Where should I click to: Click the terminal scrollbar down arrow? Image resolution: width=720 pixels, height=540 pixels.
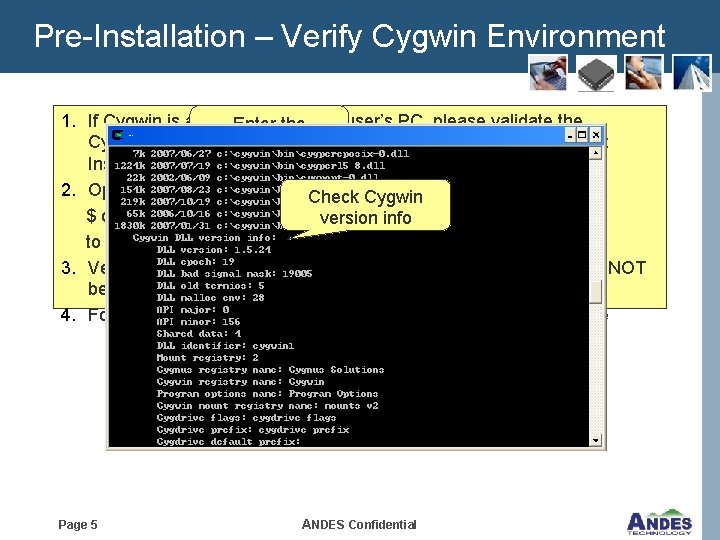tap(596, 440)
